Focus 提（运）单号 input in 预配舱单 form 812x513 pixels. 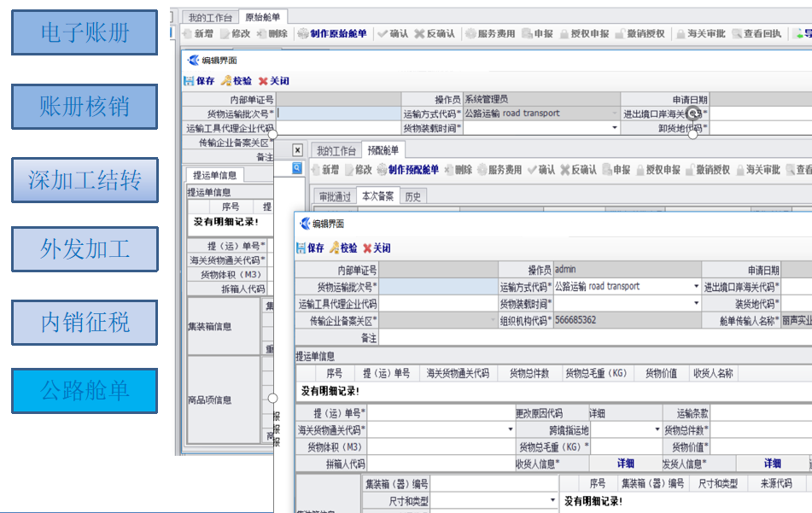coord(441,413)
